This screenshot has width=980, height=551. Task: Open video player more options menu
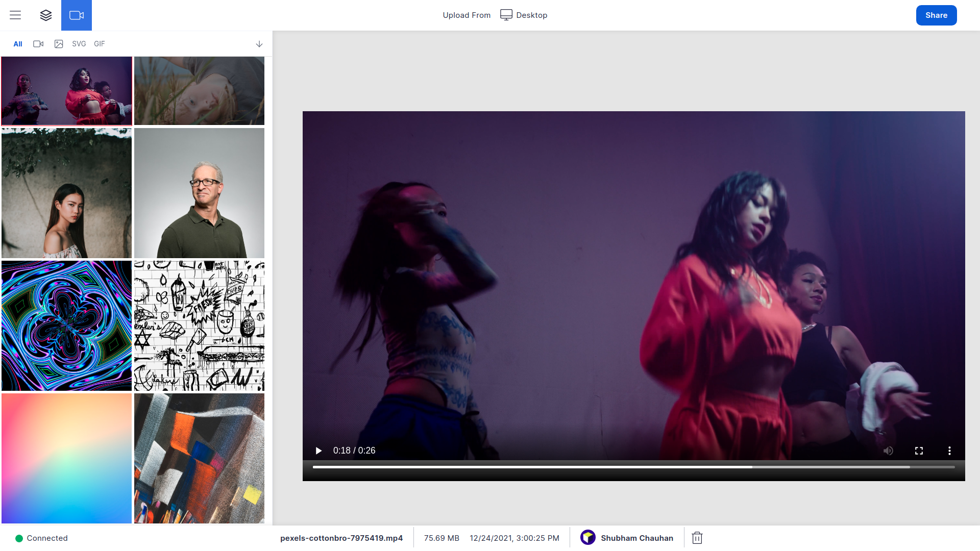click(x=949, y=450)
